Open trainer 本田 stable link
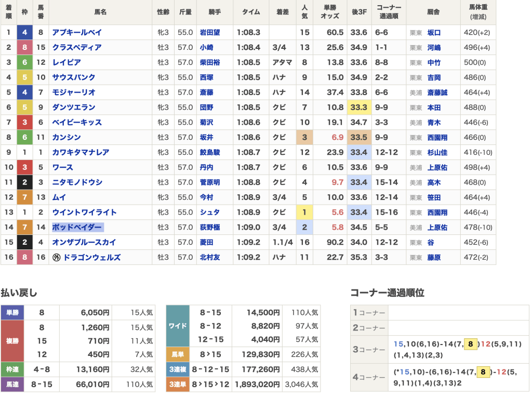Viewport: 532px width, 397px height. coord(434,107)
